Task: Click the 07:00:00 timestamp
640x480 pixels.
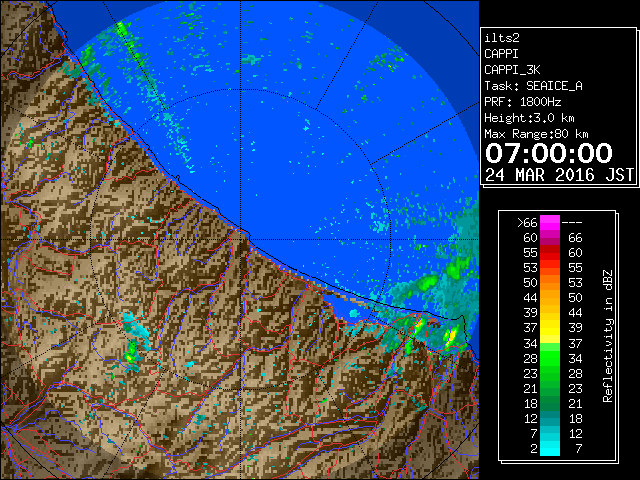Action: (x=549, y=153)
